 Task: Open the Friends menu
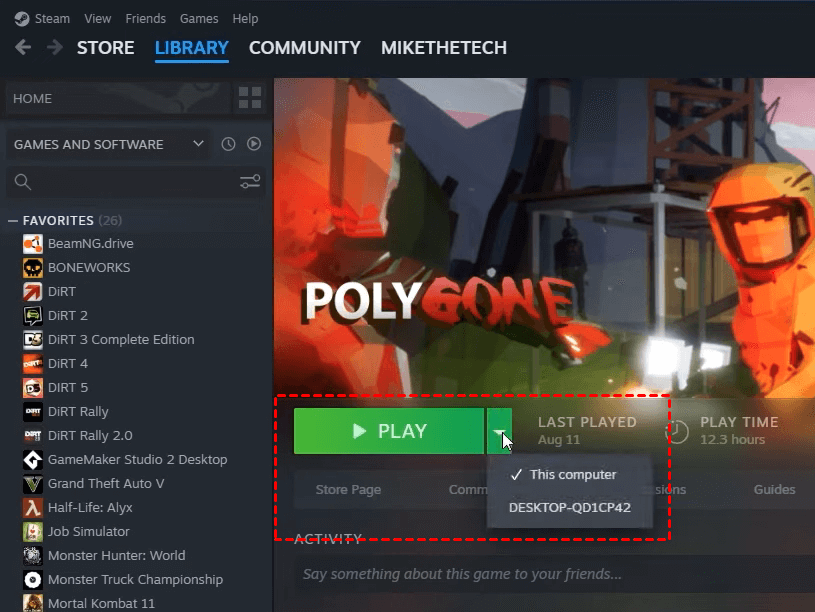(146, 19)
